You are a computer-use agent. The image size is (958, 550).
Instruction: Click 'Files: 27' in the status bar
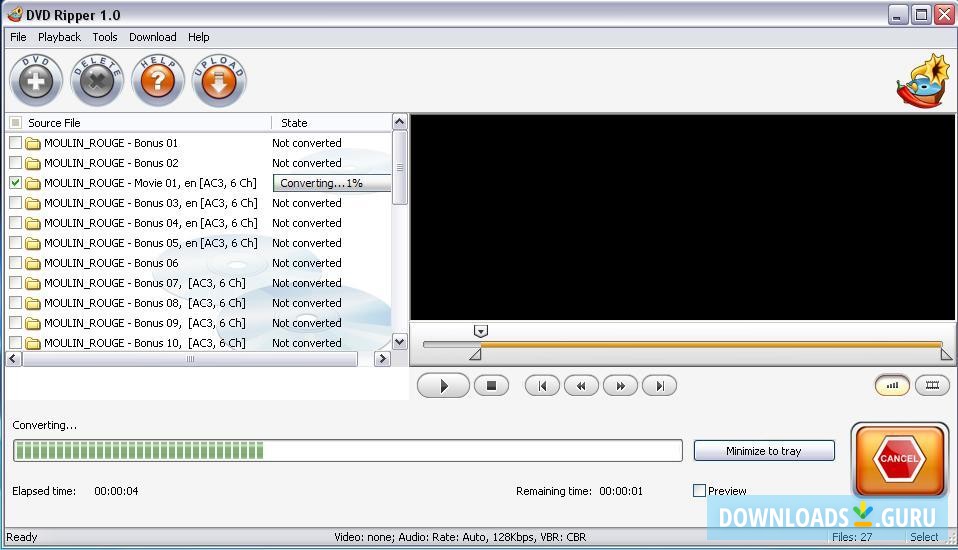(852, 537)
